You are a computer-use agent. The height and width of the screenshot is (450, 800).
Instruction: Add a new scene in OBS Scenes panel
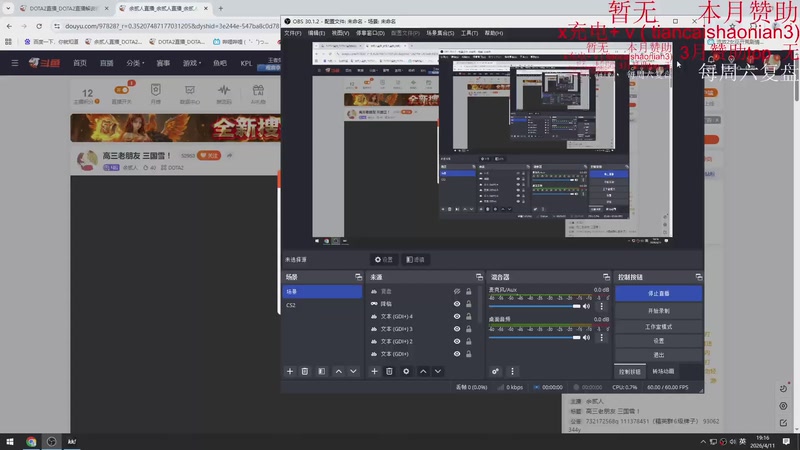point(290,371)
